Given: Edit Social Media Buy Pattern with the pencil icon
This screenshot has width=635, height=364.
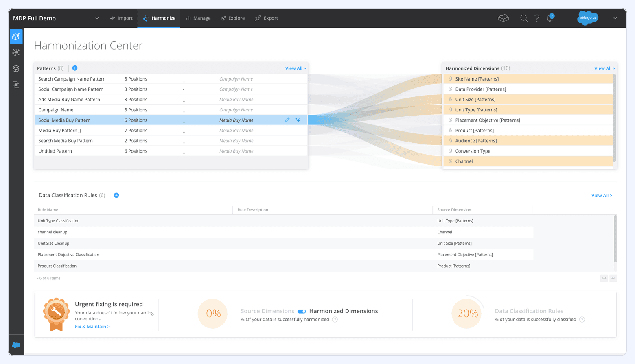Looking at the screenshot, I should (x=288, y=120).
